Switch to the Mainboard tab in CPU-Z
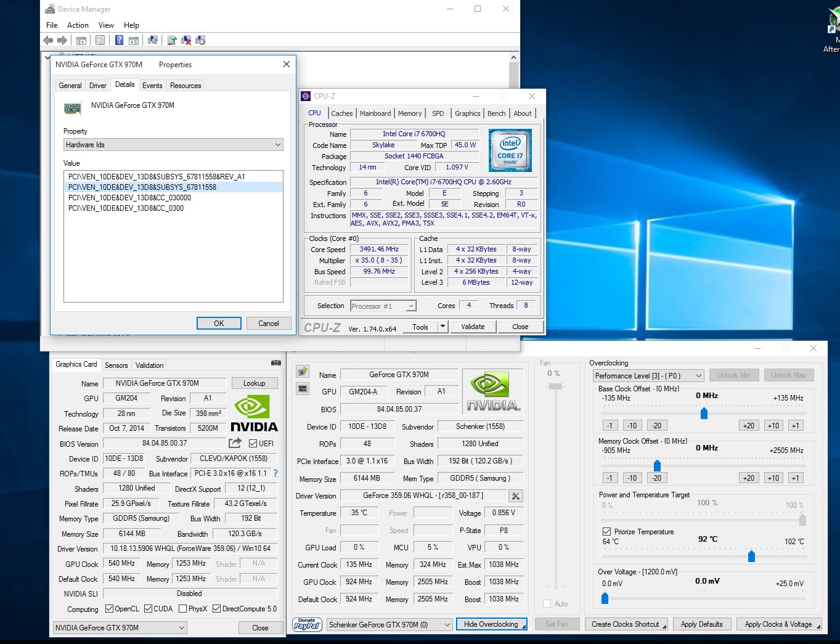Viewport: 840px width, 644px height. [x=375, y=113]
